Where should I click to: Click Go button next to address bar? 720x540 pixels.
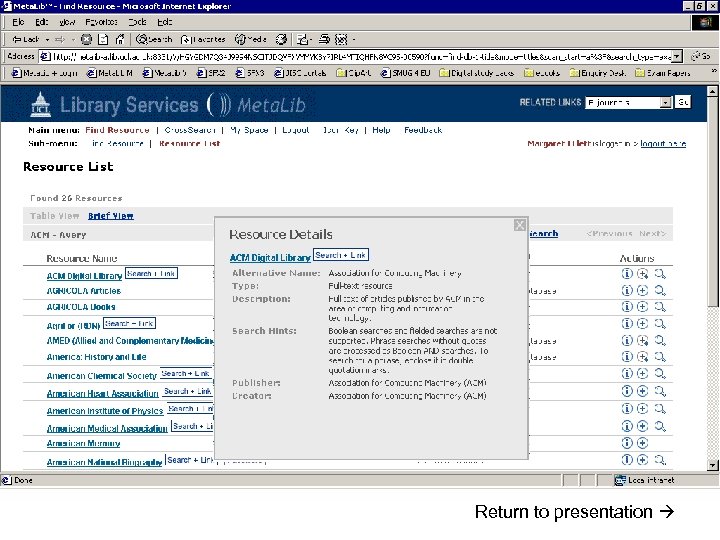coord(701,56)
